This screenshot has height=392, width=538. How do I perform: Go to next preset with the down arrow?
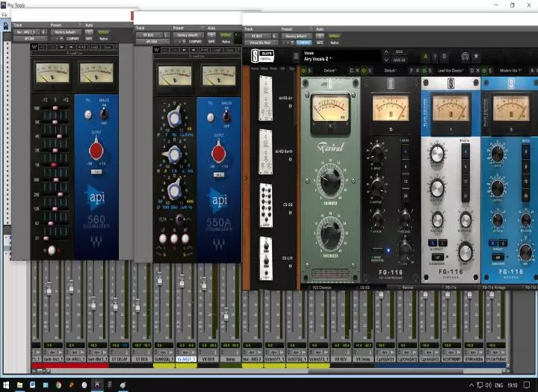(x=386, y=60)
